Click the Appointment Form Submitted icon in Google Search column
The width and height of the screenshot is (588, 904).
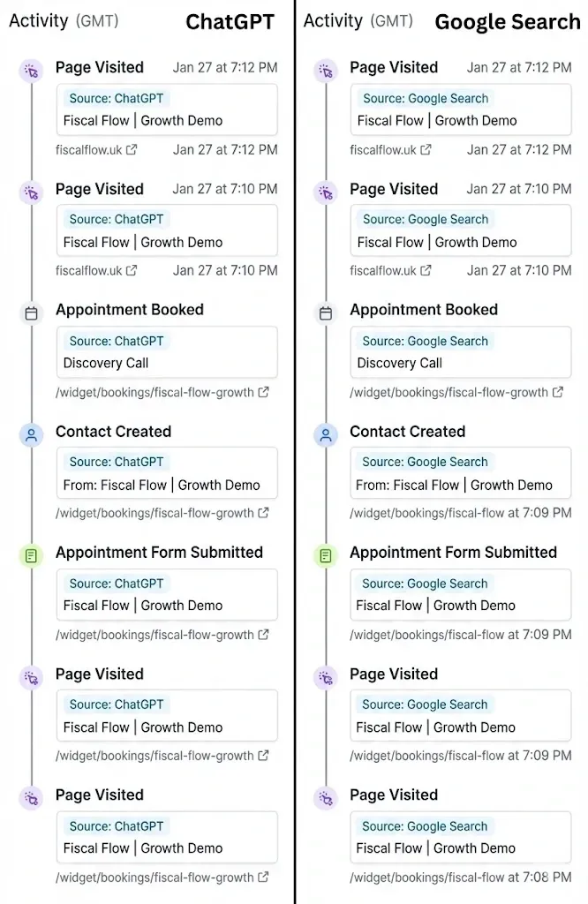click(326, 555)
